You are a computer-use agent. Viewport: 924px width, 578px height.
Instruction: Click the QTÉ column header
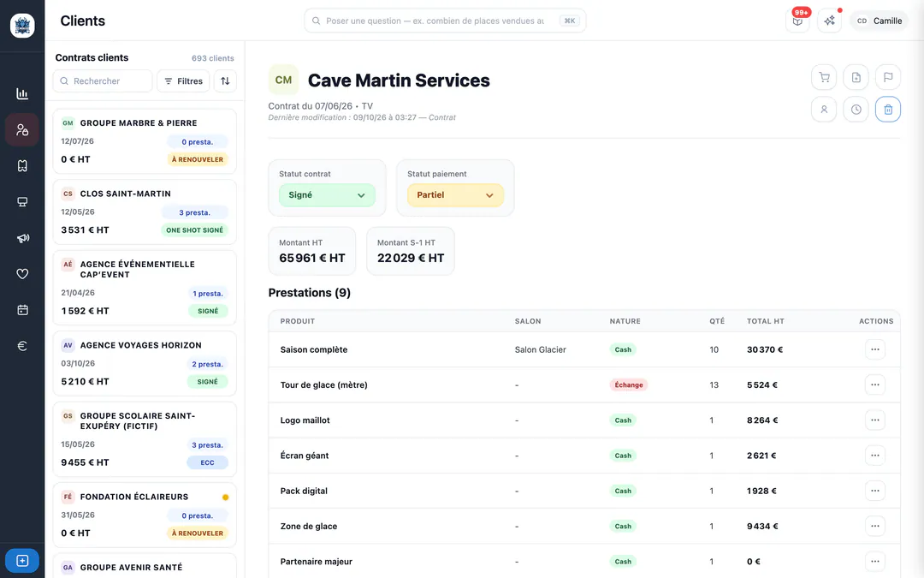[717, 321]
